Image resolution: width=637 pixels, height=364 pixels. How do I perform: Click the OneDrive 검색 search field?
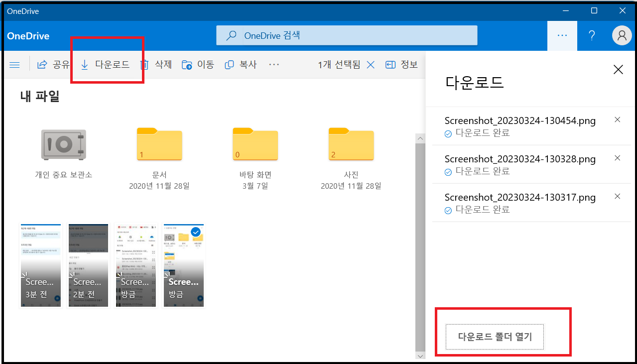pos(347,35)
